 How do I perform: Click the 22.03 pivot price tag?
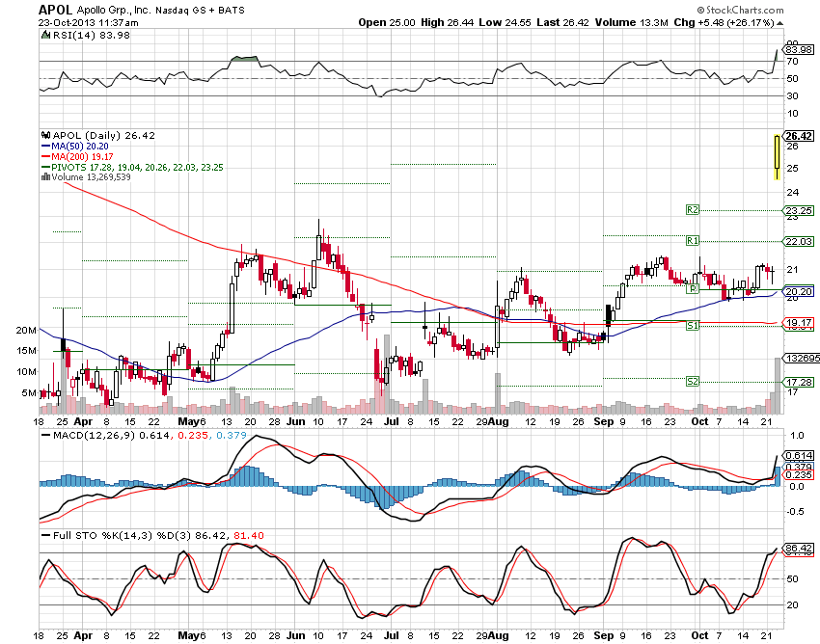[x=799, y=241]
